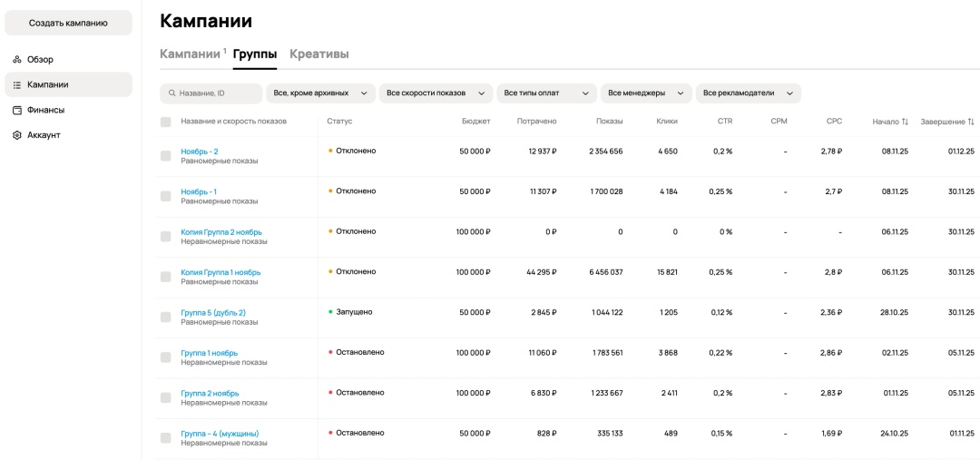Click the search magnifier icon
The width and height of the screenshot is (980, 460).
[171, 93]
